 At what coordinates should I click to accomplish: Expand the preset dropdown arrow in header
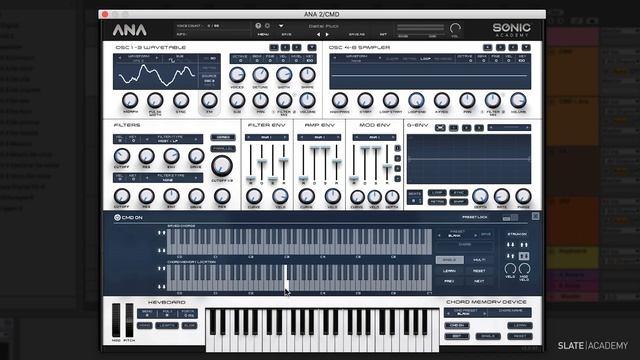tap(281, 26)
